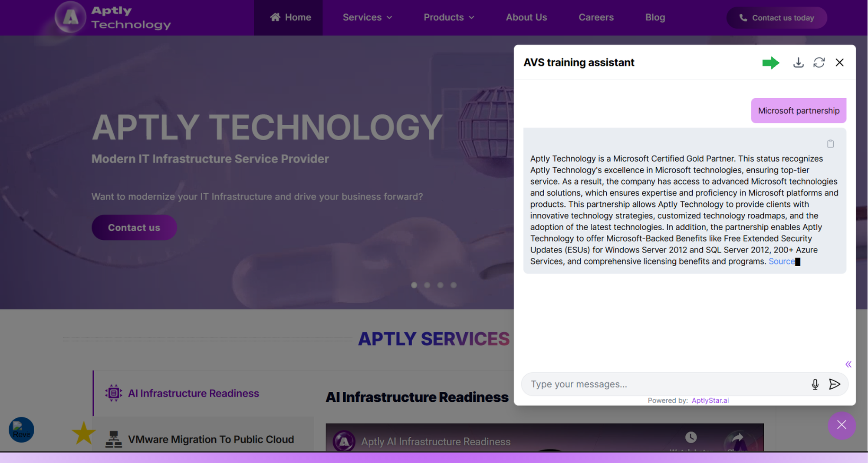Click the VMware Migration network icon
The image size is (868, 463).
pyautogui.click(x=113, y=439)
